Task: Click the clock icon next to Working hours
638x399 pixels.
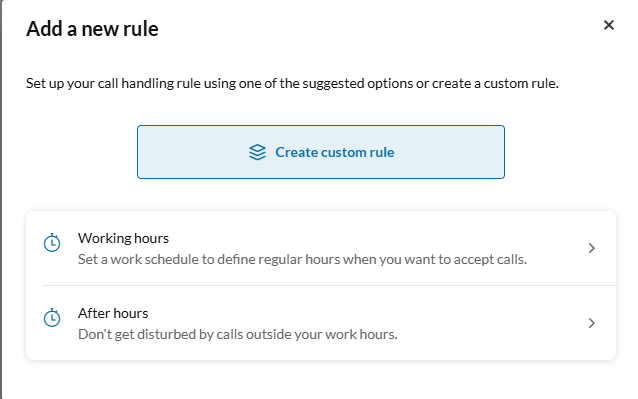Action: pyautogui.click(x=52, y=243)
